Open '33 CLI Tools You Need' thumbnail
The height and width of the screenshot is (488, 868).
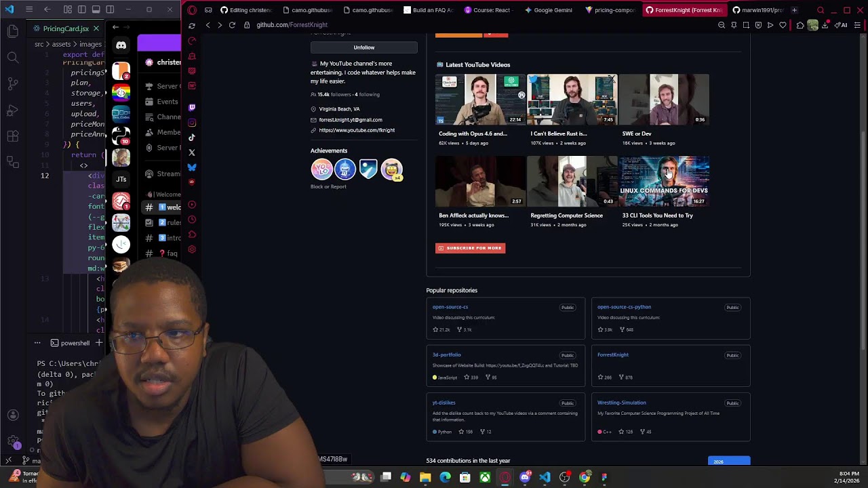(664, 181)
